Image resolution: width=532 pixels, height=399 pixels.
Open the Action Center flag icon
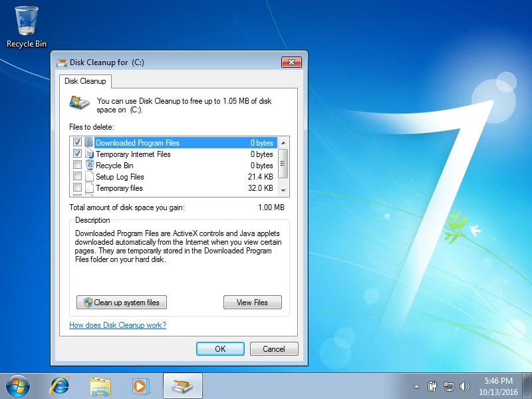tap(432, 386)
